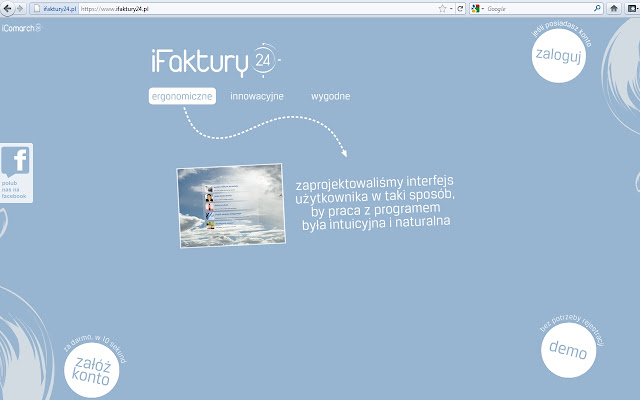Click the demo round button

[568, 350]
